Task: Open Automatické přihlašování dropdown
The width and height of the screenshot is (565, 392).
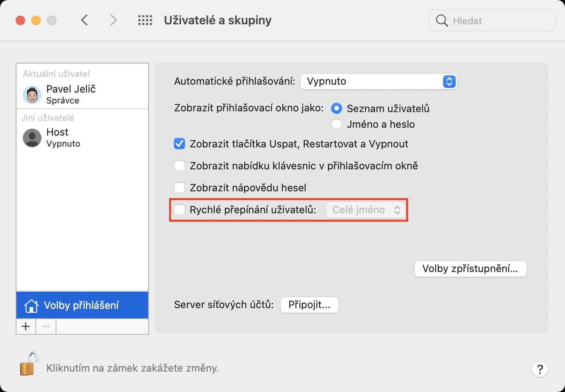Action: pos(378,82)
